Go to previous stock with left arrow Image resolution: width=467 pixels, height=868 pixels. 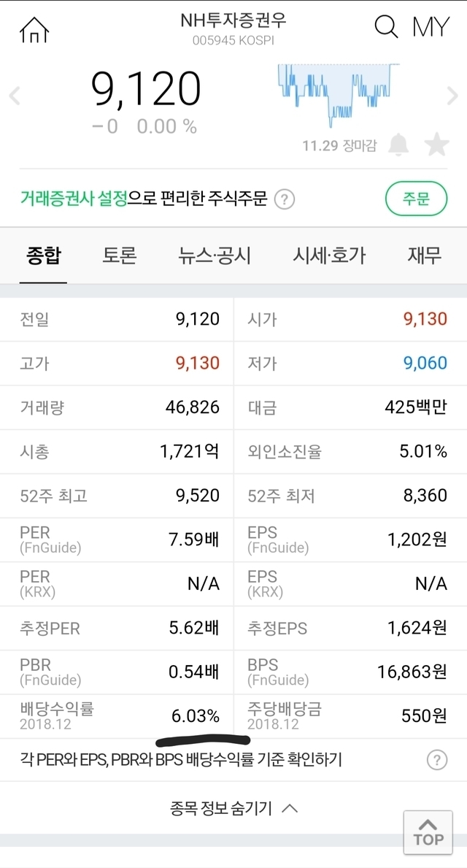pyautogui.click(x=15, y=95)
